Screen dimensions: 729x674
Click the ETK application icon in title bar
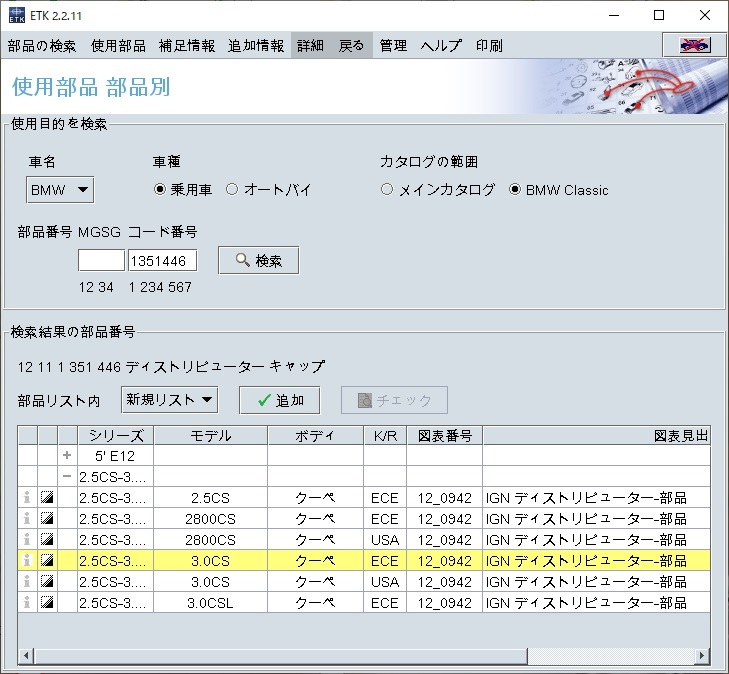tap(17, 15)
